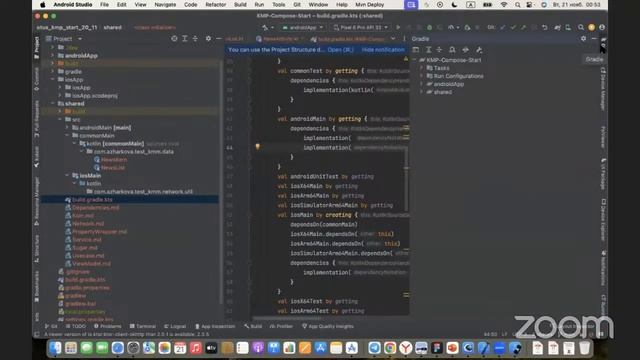This screenshot has width=640, height=360.
Task: Collapse the shared module in Project tree
Action: 52,104
